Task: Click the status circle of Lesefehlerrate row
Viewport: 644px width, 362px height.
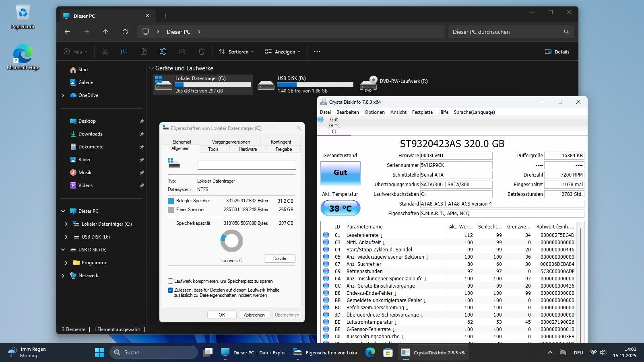Action: [326, 235]
